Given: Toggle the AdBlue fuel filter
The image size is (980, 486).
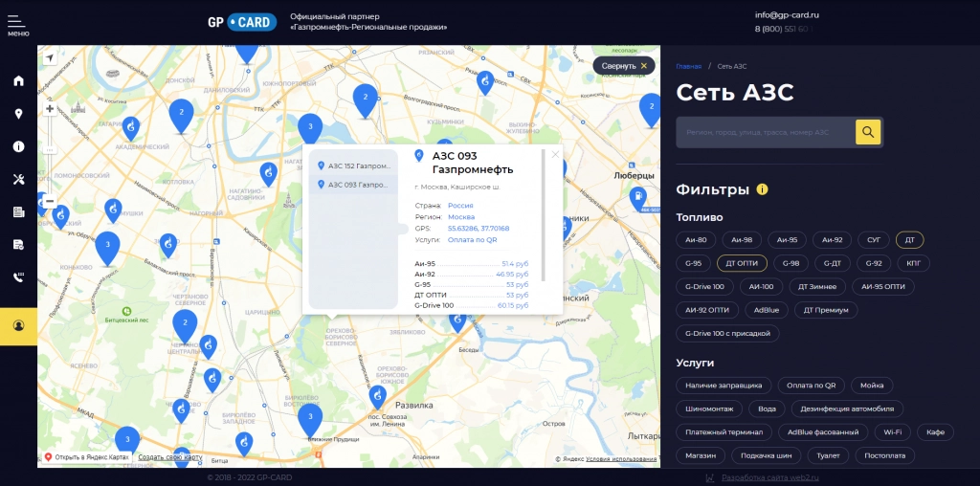Looking at the screenshot, I should point(767,309).
